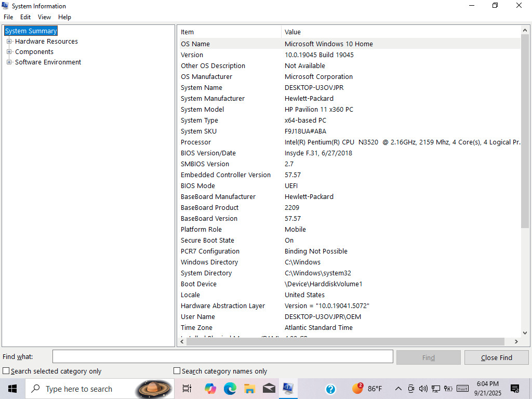Select the Time Zone row
Viewport: 532px width, 399px height.
(x=350, y=328)
